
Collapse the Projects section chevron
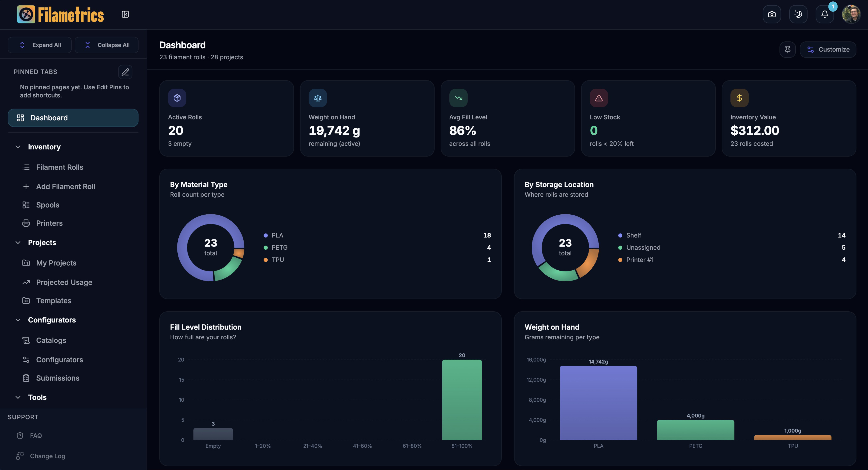coord(18,243)
